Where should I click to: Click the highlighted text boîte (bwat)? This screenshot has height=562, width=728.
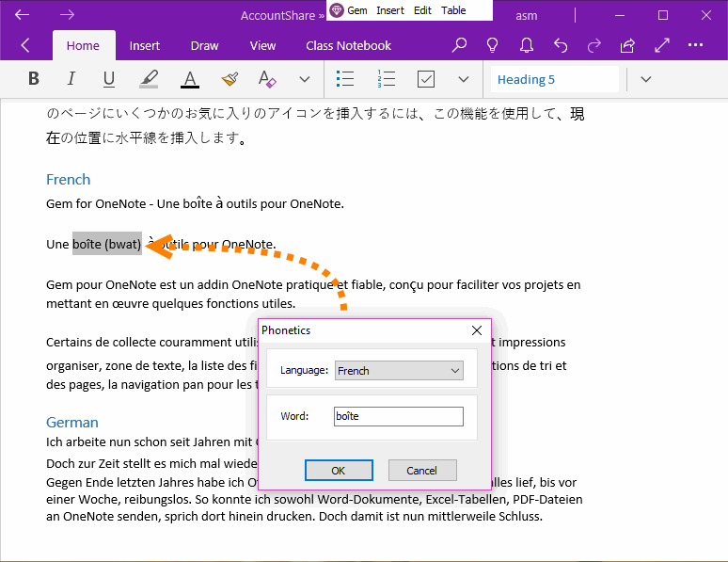(107, 244)
